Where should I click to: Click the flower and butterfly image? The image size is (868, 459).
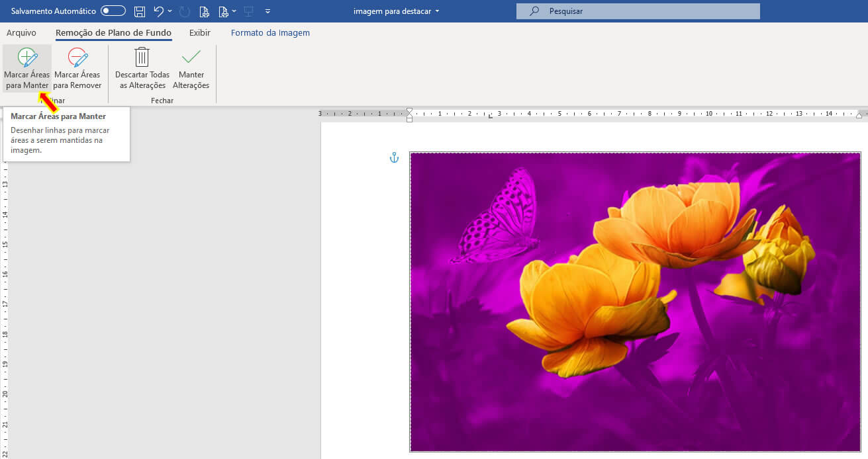pos(636,302)
